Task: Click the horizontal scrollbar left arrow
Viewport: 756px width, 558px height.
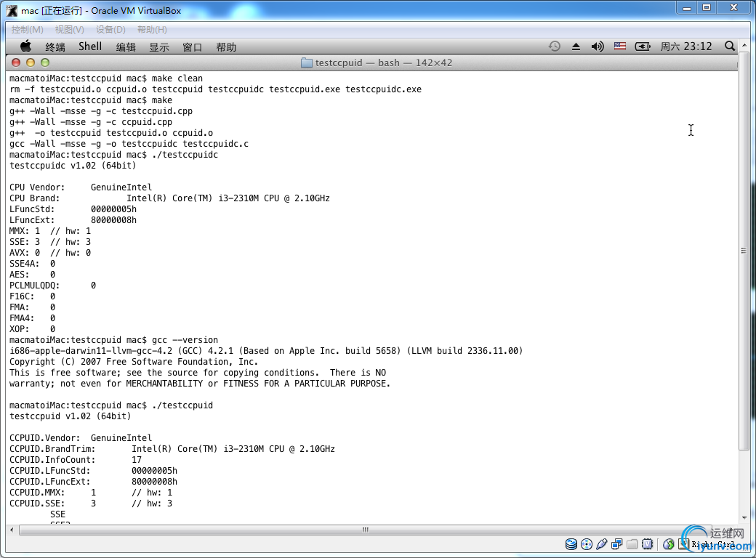Action: tap(12, 530)
